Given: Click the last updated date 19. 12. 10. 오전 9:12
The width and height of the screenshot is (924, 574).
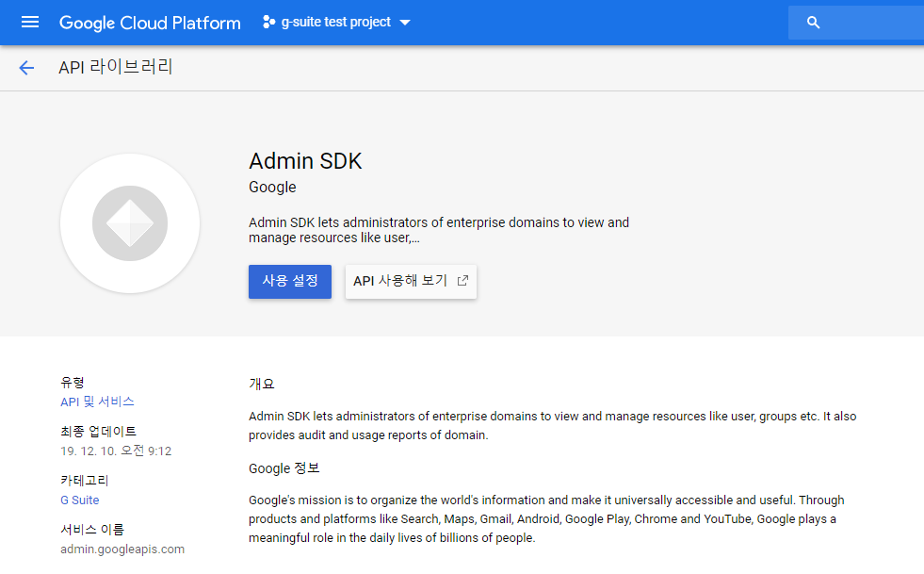Looking at the screenshot, I should 116,451.
